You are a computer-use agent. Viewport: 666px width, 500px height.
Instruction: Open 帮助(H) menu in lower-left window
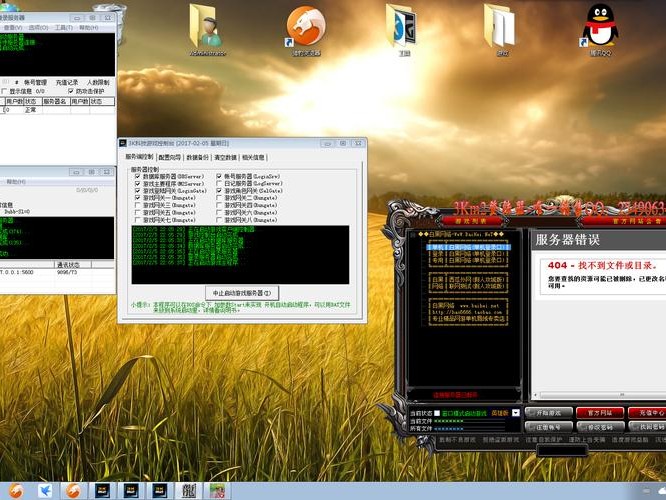16,182
